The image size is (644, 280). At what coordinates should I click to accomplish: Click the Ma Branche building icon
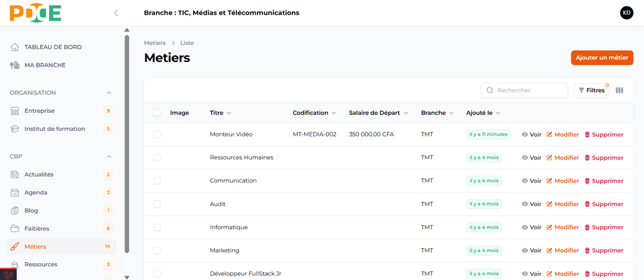point(15,65)
